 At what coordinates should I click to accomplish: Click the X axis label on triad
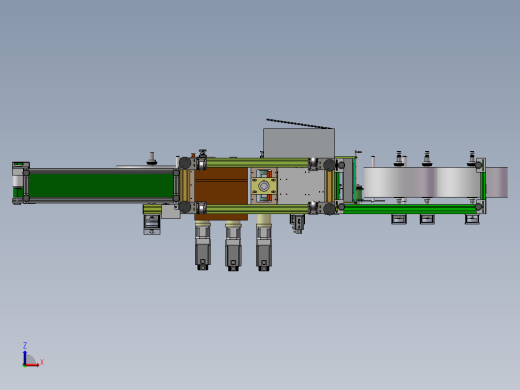tap(42, 362)
